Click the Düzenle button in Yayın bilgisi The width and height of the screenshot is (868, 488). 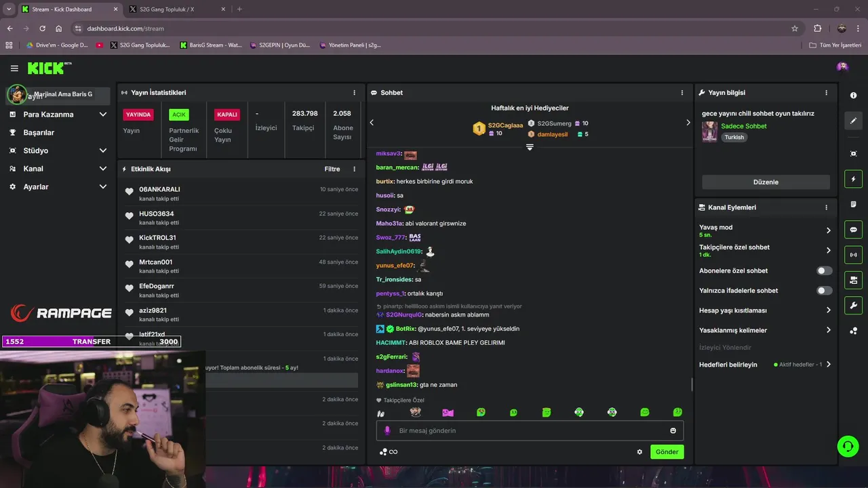[x=766, y=182]
